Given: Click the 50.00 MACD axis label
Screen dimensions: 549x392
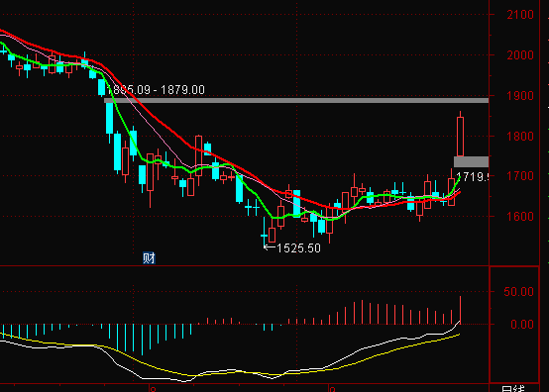Looking at the screenshot, I should pos(518,291).
